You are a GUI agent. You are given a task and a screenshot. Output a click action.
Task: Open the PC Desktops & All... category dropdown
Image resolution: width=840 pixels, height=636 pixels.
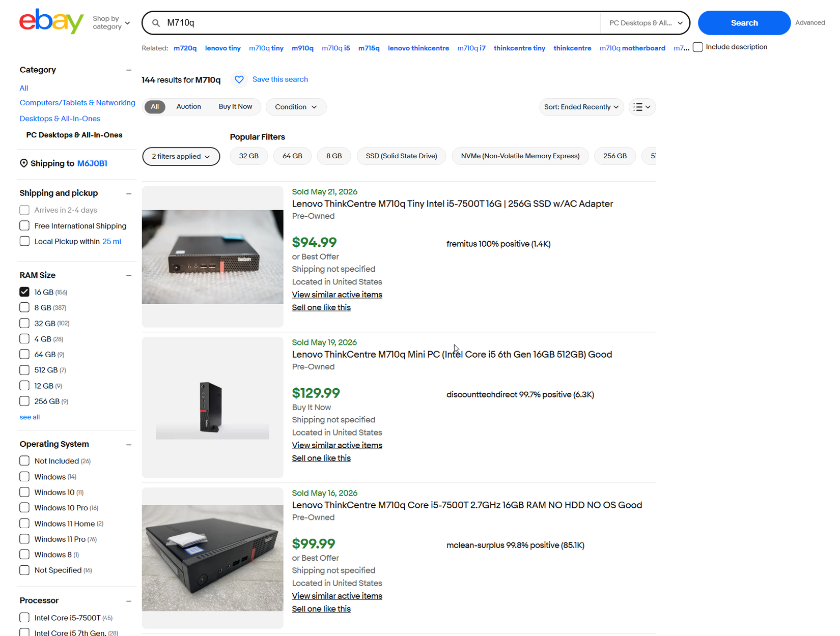645,23
